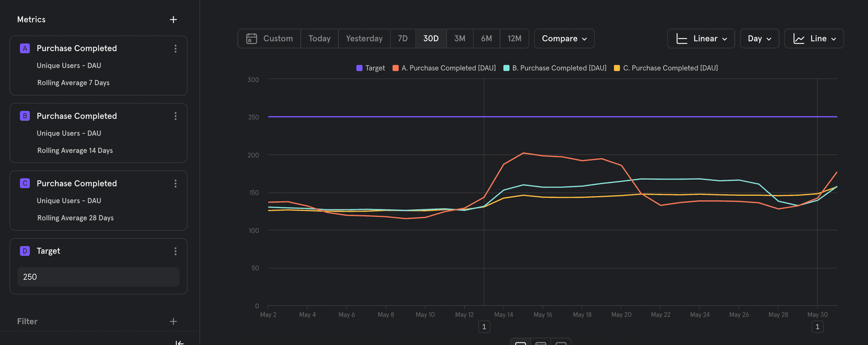Click Rolling Average 7 Days on metric A
868x345 pixels.
click(x=73, y=83)
